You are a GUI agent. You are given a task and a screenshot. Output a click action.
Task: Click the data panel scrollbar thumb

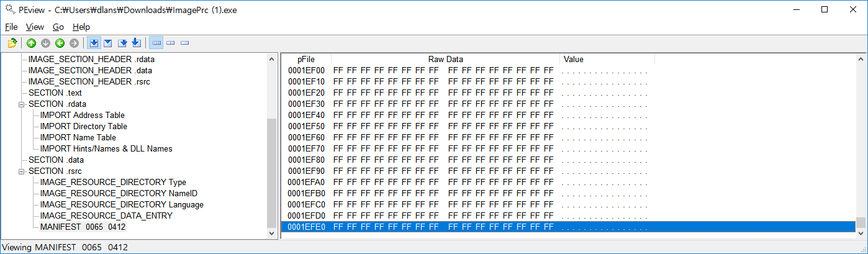[861, 222]
